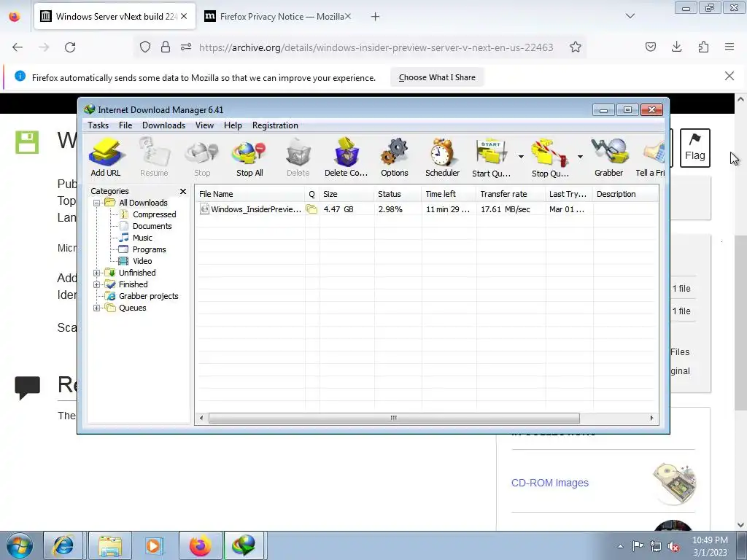
Task: Click the Stop toolbar icon
Action: click(x=202, y=157)
